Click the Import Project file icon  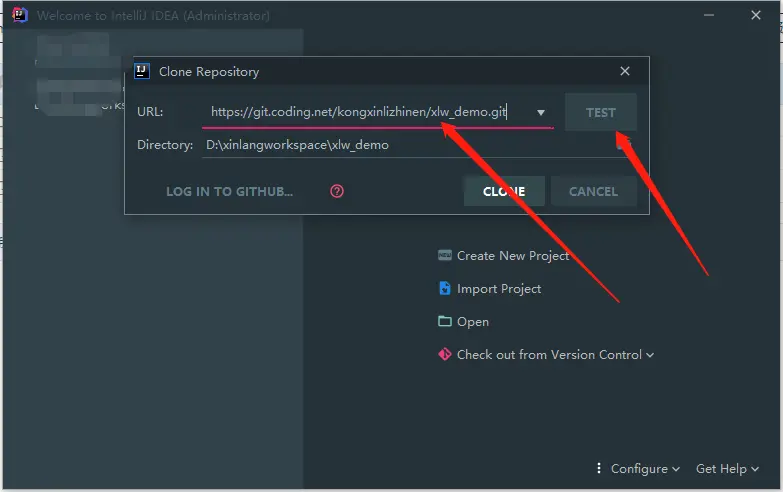click(444, 288)
